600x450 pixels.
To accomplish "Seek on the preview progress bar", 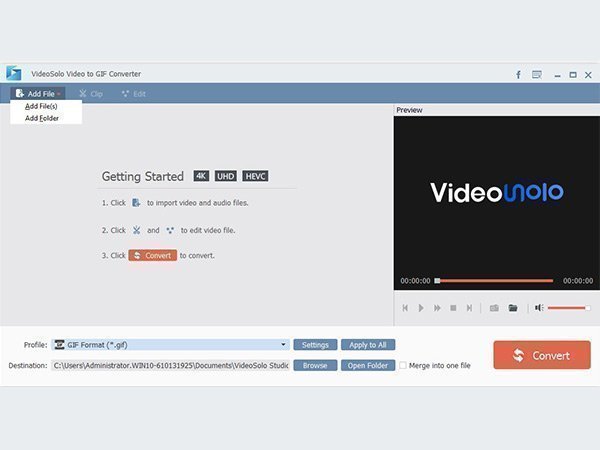I will point(494,281).
